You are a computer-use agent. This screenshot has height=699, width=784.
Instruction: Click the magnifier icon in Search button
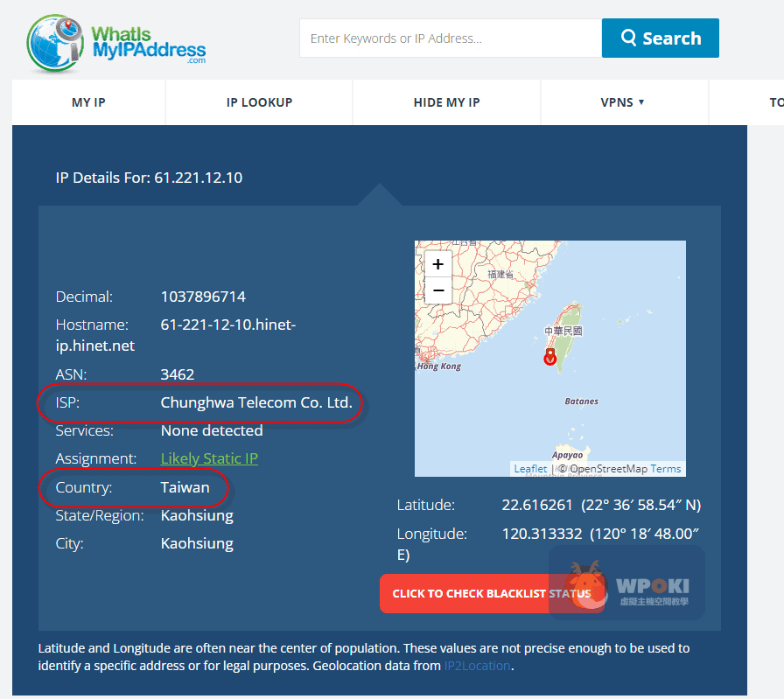pos(628,38)
